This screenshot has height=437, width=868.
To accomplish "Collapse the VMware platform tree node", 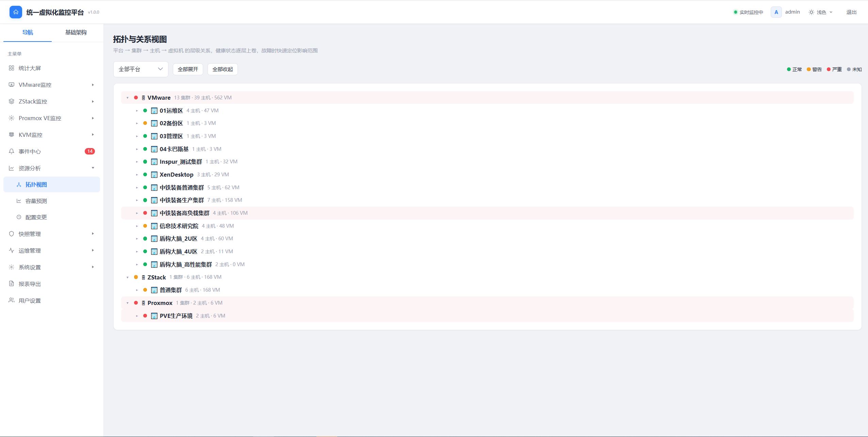I will coord(128,98).
